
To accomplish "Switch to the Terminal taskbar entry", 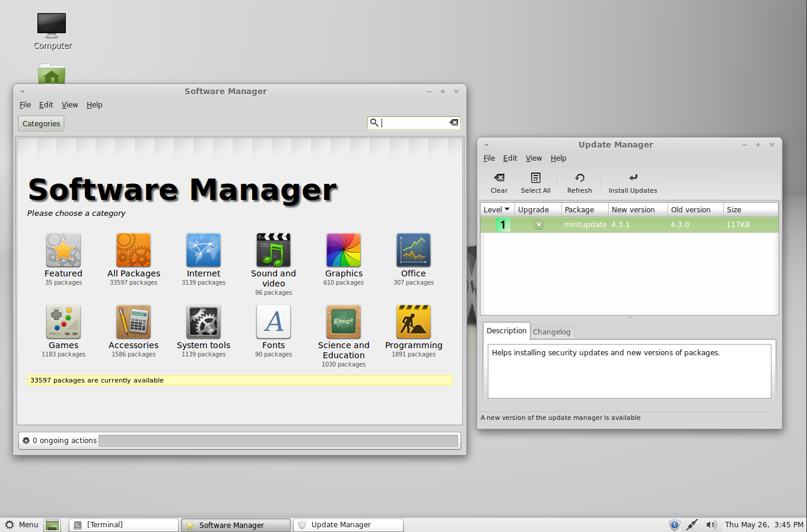I will (x=123, y=525).
